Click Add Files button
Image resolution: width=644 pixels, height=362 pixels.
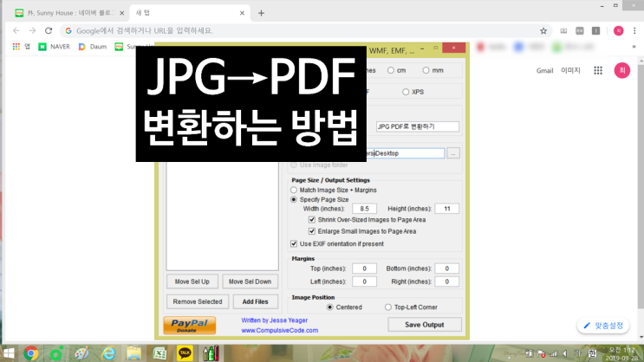pos(255,301)
